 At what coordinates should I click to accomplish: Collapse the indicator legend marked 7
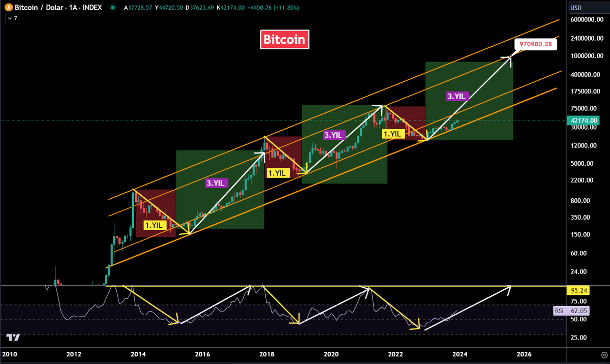(x=12, y=18)
